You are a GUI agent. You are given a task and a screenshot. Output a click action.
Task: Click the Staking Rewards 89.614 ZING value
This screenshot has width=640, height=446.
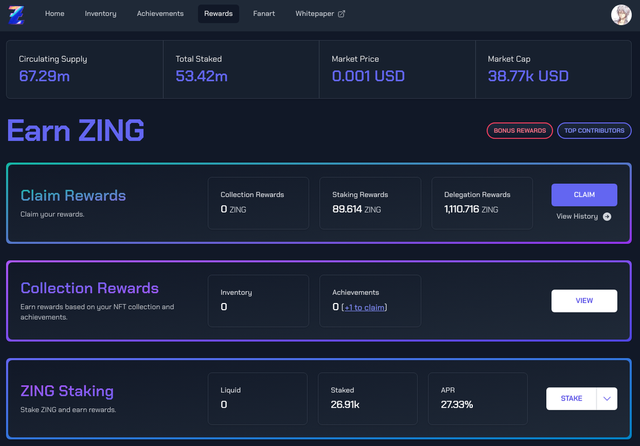[356, 209]
